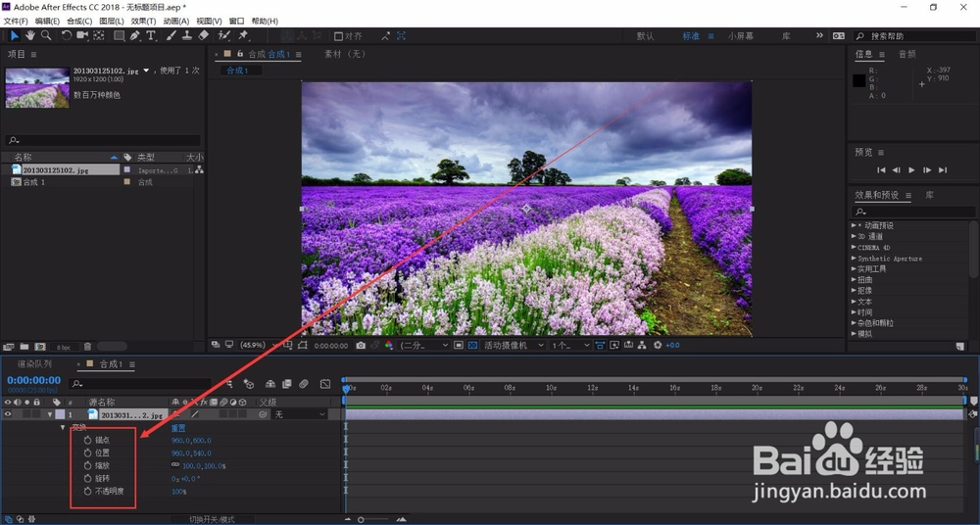The height and width of the screenshot is (525, 980).
Task: Select the Unified Camera tool
Action: (82, 35)
